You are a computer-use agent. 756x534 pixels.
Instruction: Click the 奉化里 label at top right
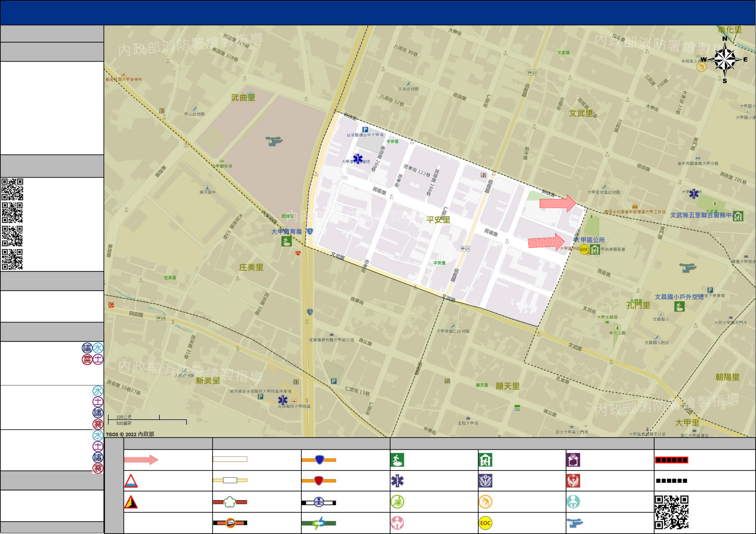[x=730, y=30]
